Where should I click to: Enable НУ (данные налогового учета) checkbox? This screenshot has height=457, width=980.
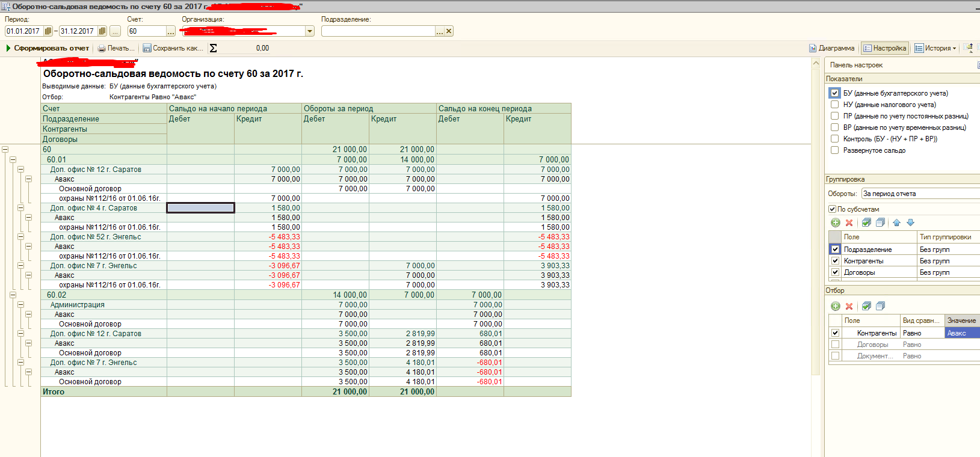click(x=834, y=105)
